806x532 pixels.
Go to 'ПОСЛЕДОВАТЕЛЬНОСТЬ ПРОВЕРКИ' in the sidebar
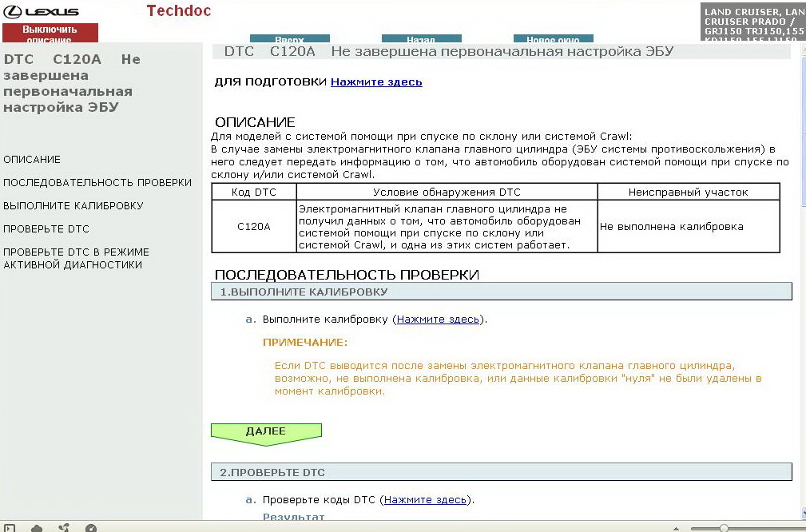pos(97,182)
